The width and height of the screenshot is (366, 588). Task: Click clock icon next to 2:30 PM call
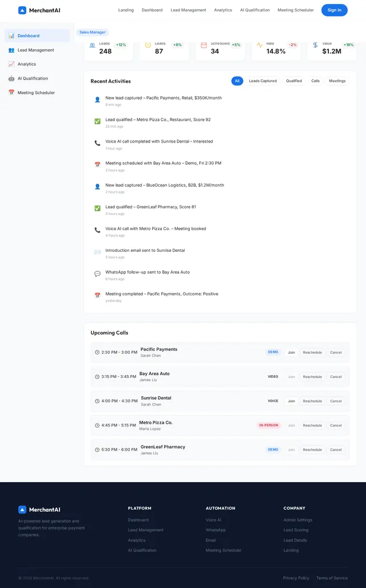(x=97, y=353)
